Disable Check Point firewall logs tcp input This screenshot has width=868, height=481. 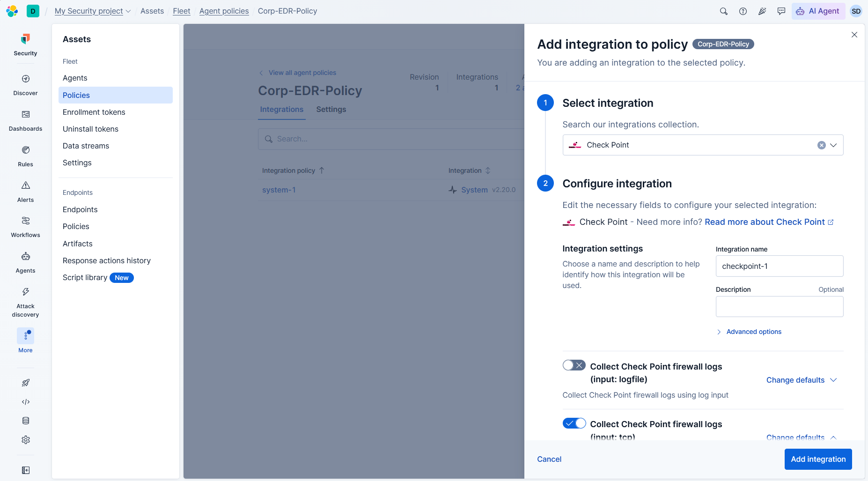click(x=574, y=423)
